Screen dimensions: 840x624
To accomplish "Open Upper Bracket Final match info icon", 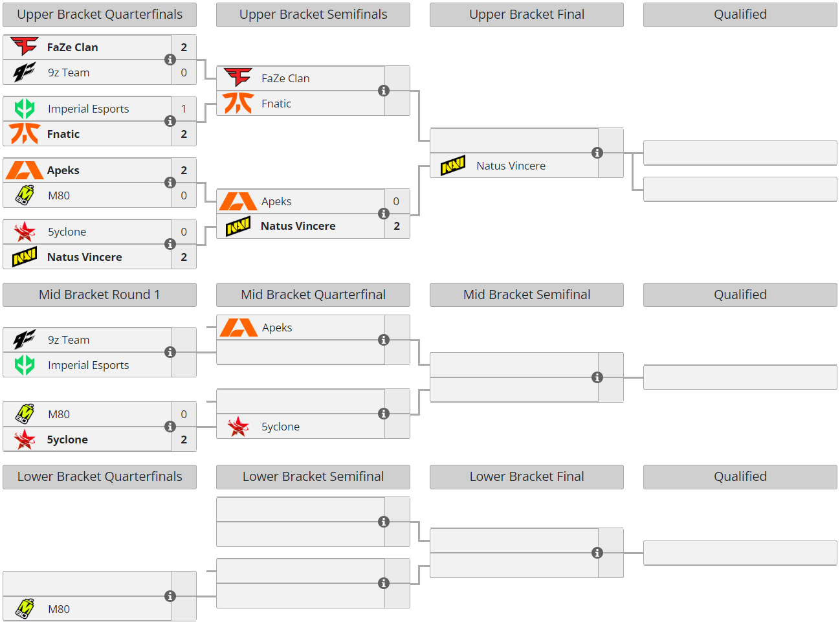I will 597,153.
